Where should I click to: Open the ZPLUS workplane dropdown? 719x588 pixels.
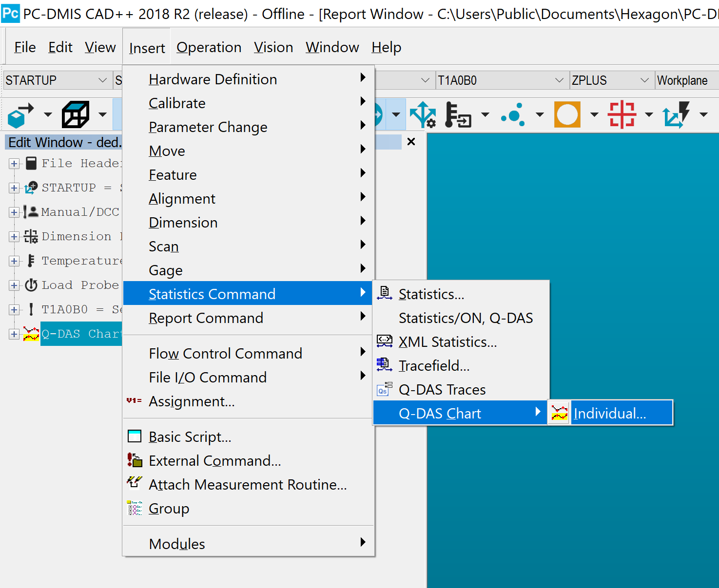644,80
